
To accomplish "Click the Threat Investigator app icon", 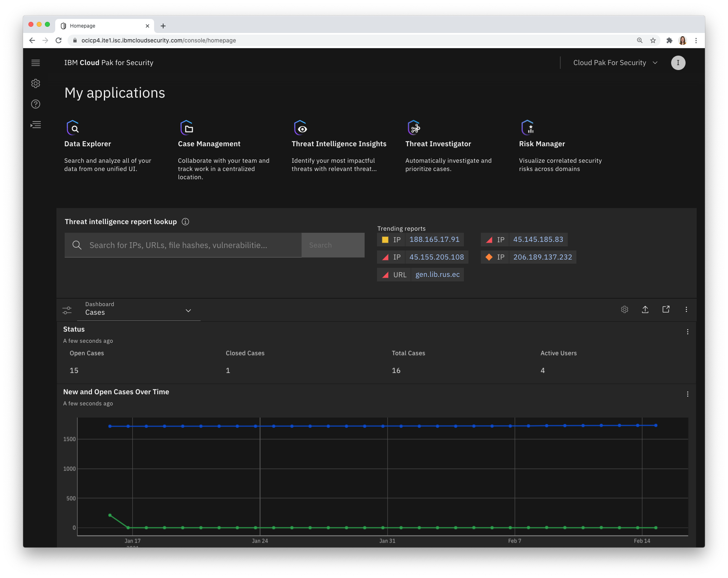I will pyautogui.click(x=414, y=128).
